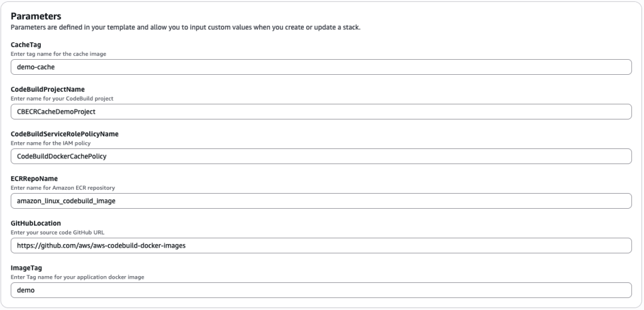Select the CodeBuildServiceRolePolicyName input field
This screenshot has height=310, width=644.
click(x=321, y=156)
